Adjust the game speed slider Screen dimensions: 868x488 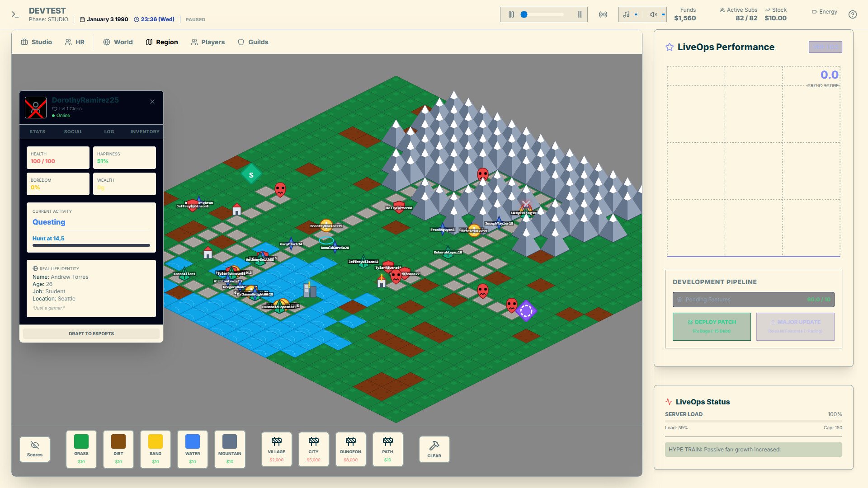524,14
